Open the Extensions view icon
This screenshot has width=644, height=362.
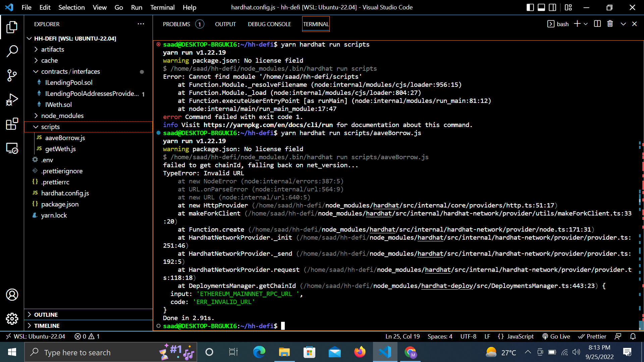pos(12,124)
